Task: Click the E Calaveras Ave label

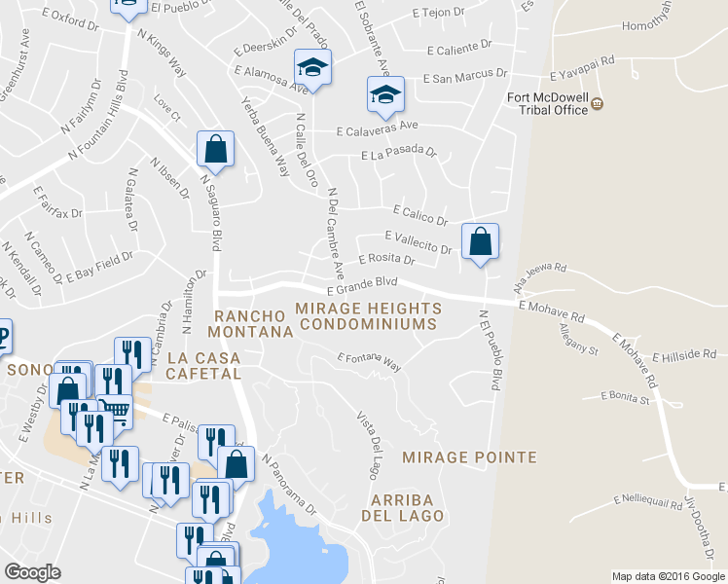Action: [x=377, y=128]
